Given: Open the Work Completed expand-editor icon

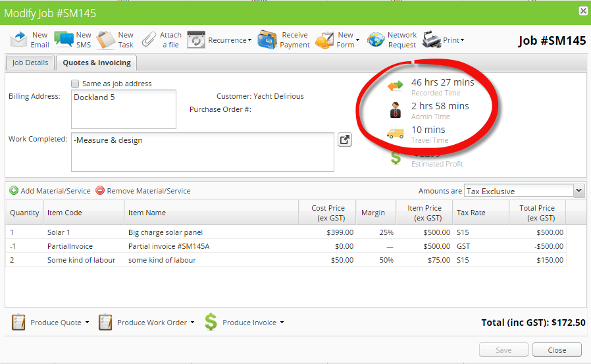Looking at the screenshot, I should point(345,140).
